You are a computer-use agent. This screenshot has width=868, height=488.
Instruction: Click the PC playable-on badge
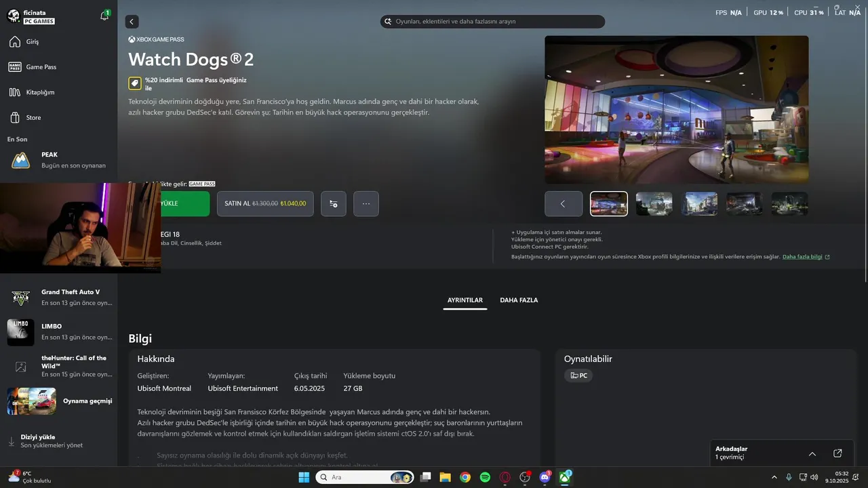(x=578, y=375)
